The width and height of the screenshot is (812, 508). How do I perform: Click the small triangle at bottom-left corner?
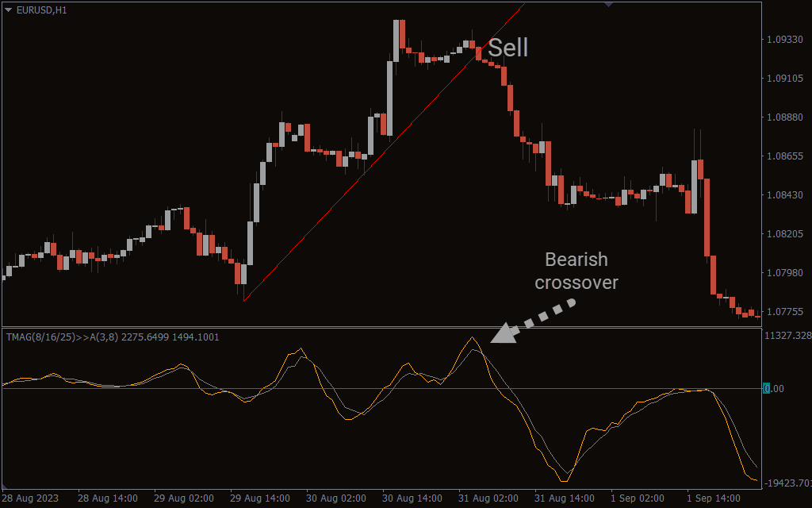[x=5, y=485]
